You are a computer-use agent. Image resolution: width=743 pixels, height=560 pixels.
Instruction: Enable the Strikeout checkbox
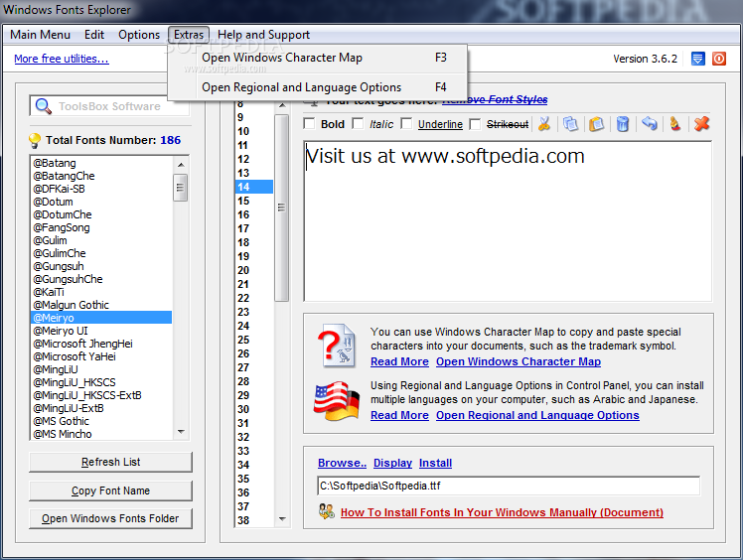(475, 124)
